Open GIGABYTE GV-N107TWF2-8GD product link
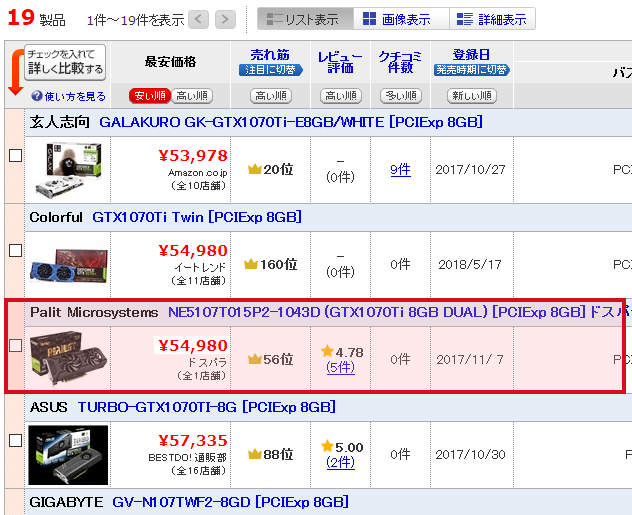 [x=230, y=502]
